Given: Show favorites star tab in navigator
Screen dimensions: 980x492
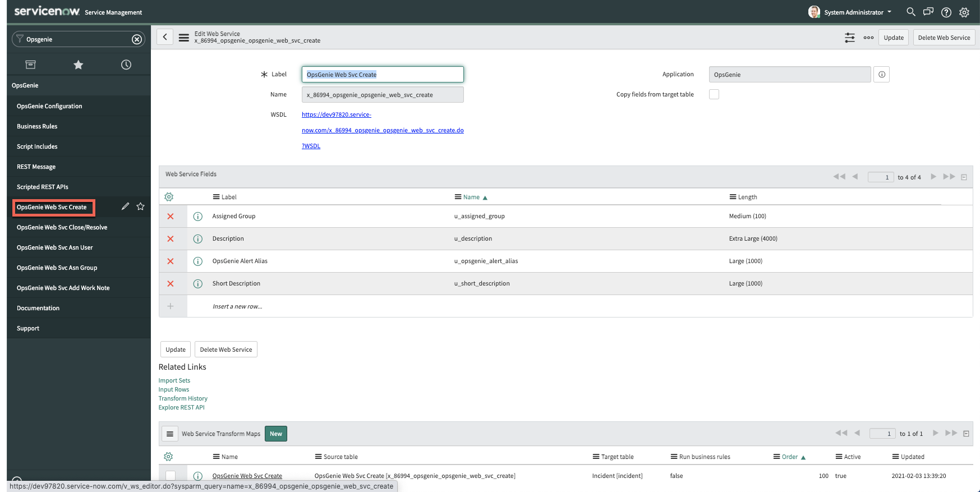Looking at the screenshot, I should (79, 65).
